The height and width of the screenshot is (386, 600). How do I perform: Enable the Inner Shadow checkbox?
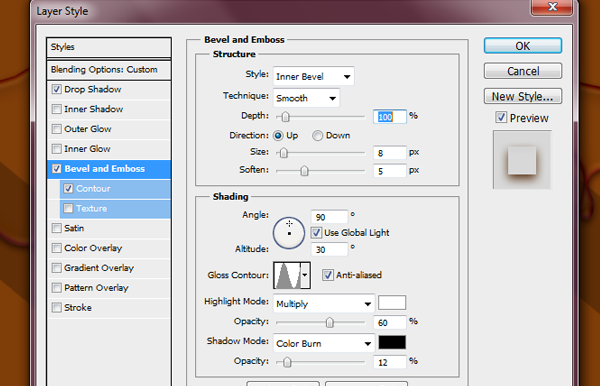tap(57, 109)
